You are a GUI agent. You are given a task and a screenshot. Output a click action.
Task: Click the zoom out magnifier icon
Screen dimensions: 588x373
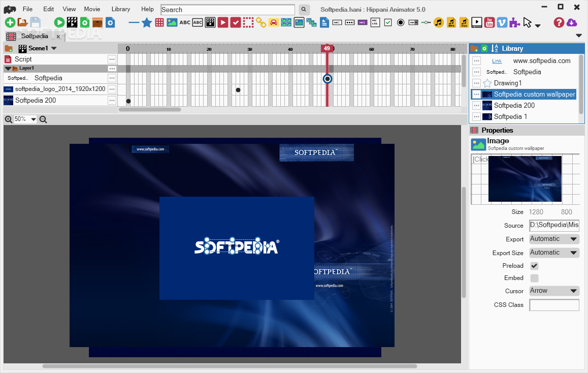click(43, 119)
